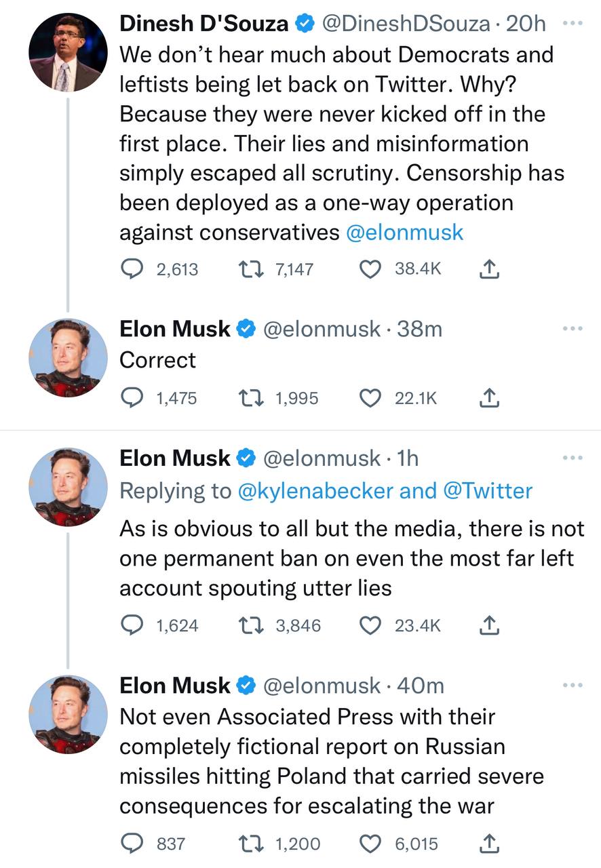601x868 pixels.
Task: Open the @elonmusk mention link
Action: coord(404,233)
